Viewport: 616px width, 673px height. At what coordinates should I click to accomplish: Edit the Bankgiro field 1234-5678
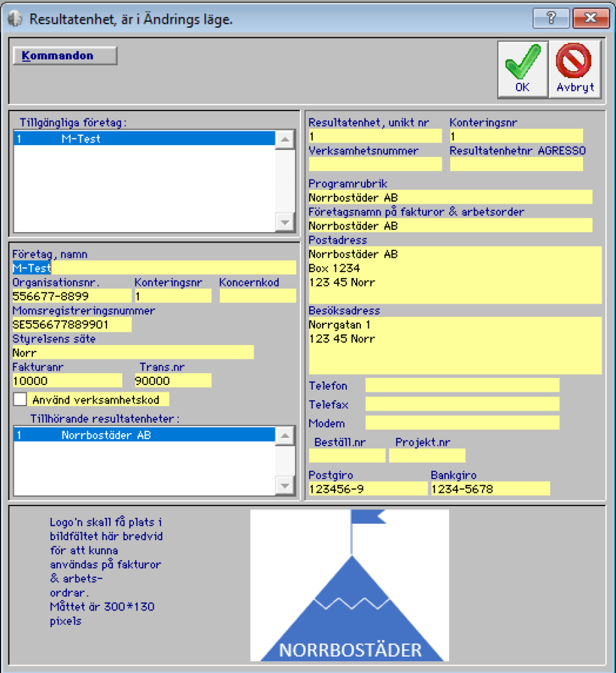490,488
